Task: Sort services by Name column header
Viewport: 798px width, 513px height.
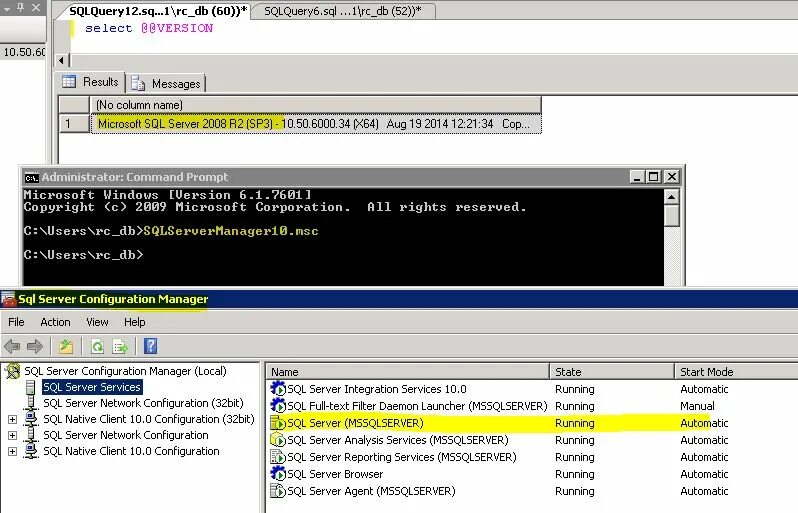Action: [x=407, y=372]
